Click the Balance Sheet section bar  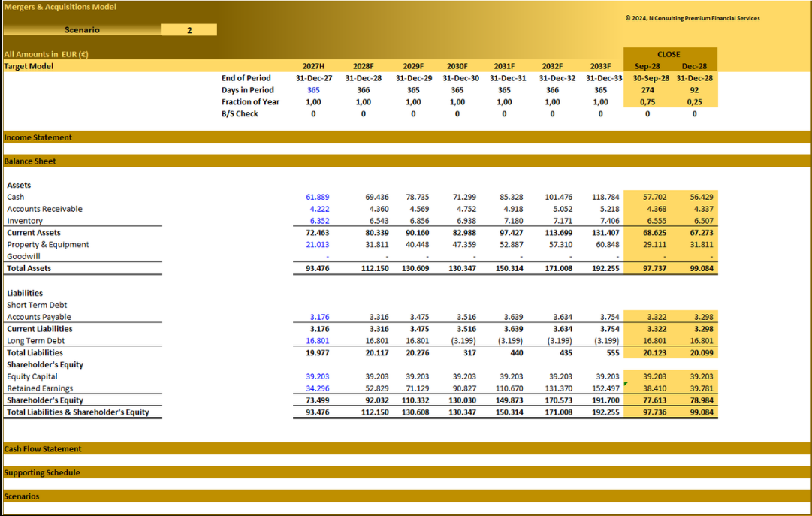coord(406,161)
